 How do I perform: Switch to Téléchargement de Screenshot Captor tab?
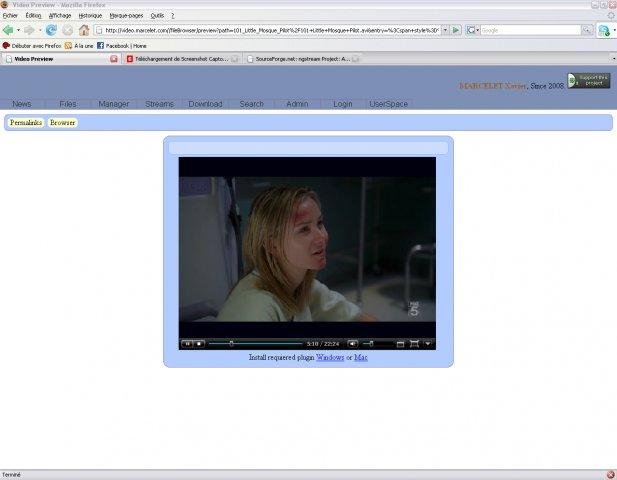[x=183, y=59]
